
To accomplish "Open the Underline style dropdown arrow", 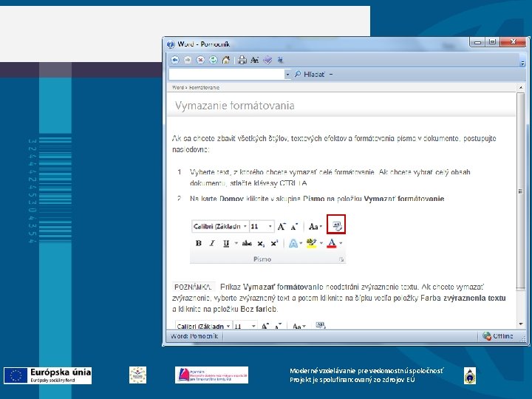I will tap(236, 243).
